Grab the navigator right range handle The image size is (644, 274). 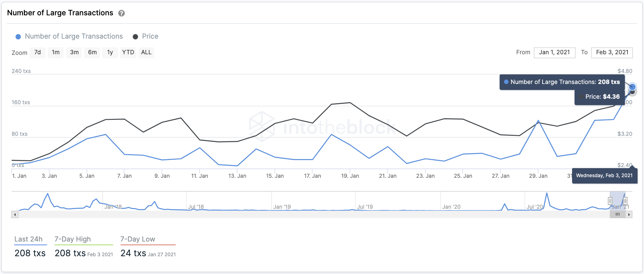[625, 201]
